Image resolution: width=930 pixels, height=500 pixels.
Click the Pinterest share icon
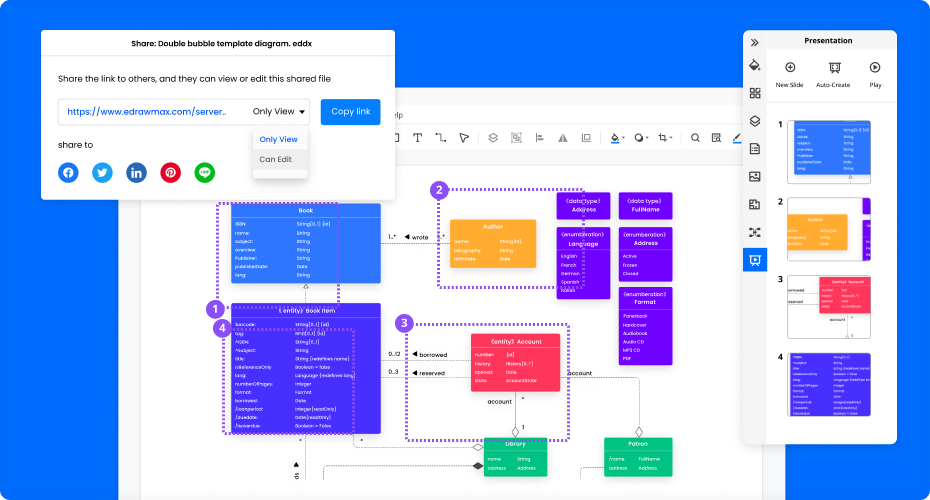pos(171,172)
